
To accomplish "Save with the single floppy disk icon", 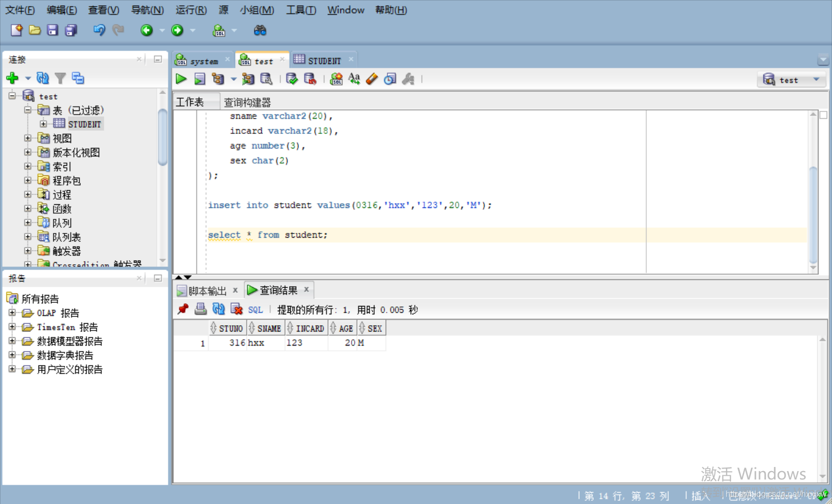I will tap(53, 30).
